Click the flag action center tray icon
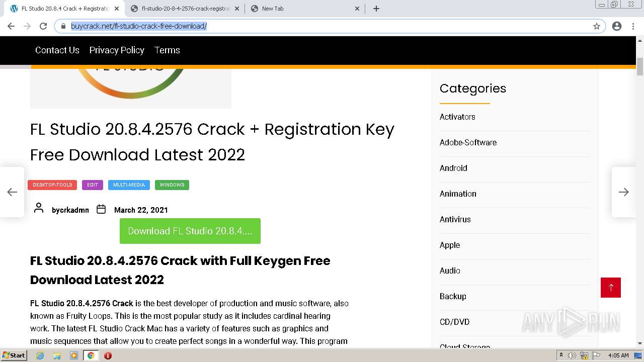 point(596,355)
